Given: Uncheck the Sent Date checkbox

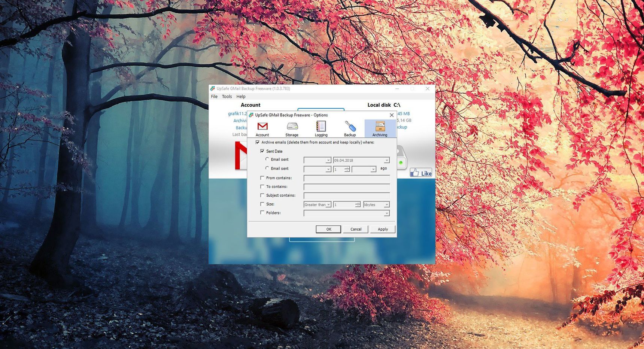Looking at the screenshot, I should 262,151.
